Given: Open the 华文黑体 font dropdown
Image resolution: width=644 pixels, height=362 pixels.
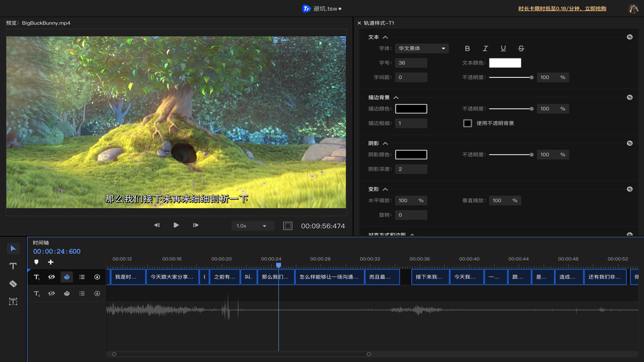Looking at the screenshot, I should click(x=421, y=49).
